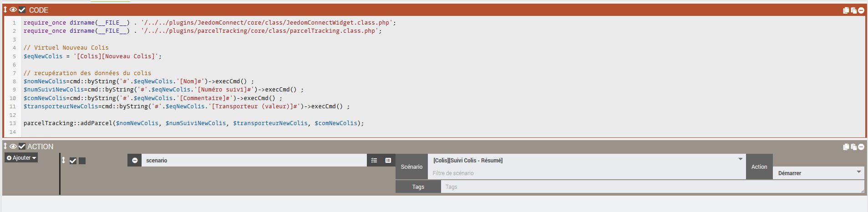Open the Action dropdown showing Démarrer
The width and height of the screenshot is (868, 212).
pyautogui.click(x=818, y=173)
